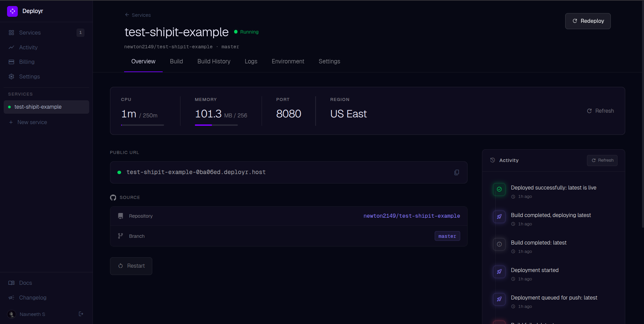Click the Redeploy button
Viewport: 644px width, 324px height.
tap(588, 21)
